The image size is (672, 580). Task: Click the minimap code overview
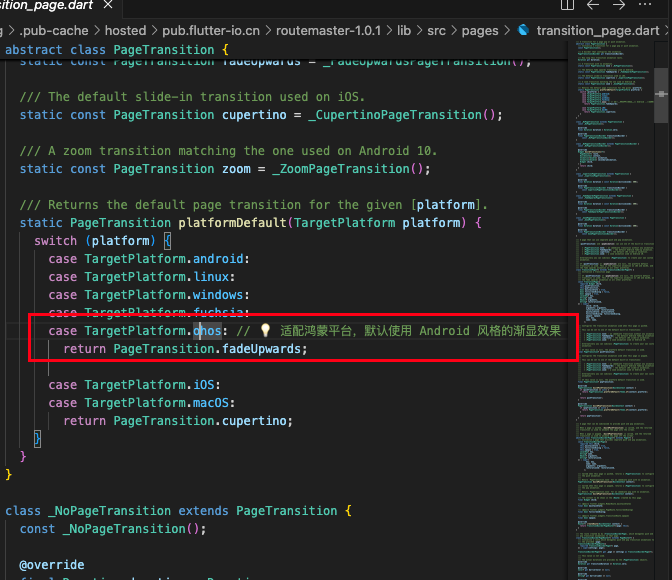click(x=615, y=310)
